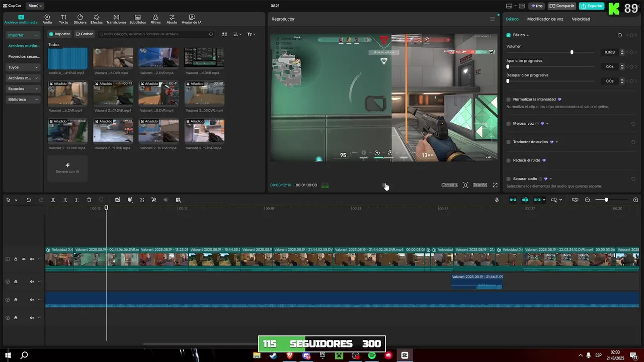
Task: Open the Subtítulos tab
Action: pos(137,19)
